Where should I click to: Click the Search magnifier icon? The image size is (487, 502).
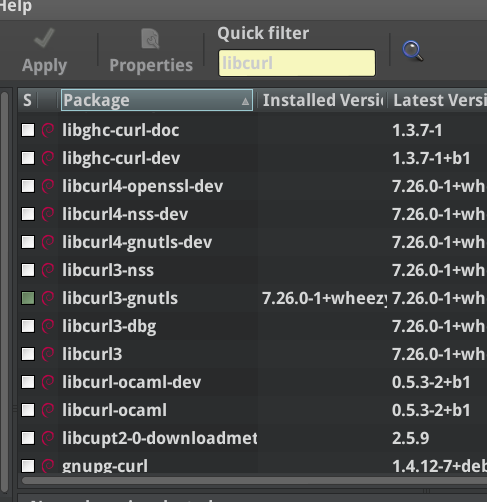pyautogui.click(x=413, y=51)
